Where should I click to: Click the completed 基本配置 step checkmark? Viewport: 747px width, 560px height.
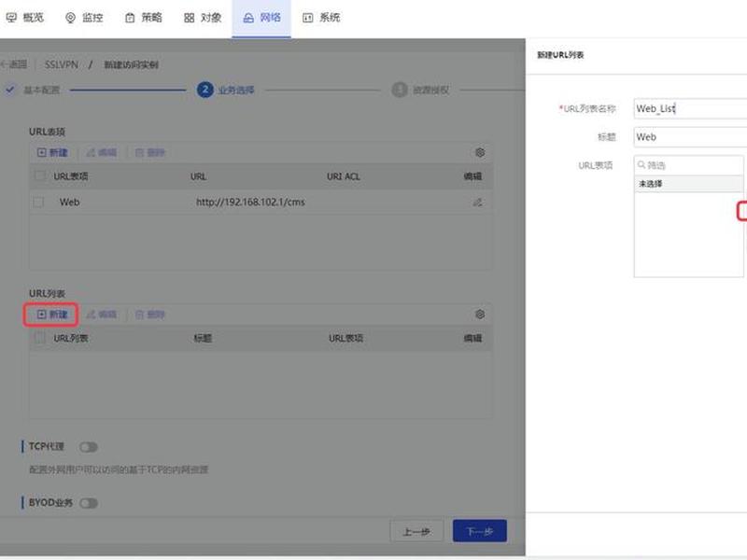coord(10,90)
